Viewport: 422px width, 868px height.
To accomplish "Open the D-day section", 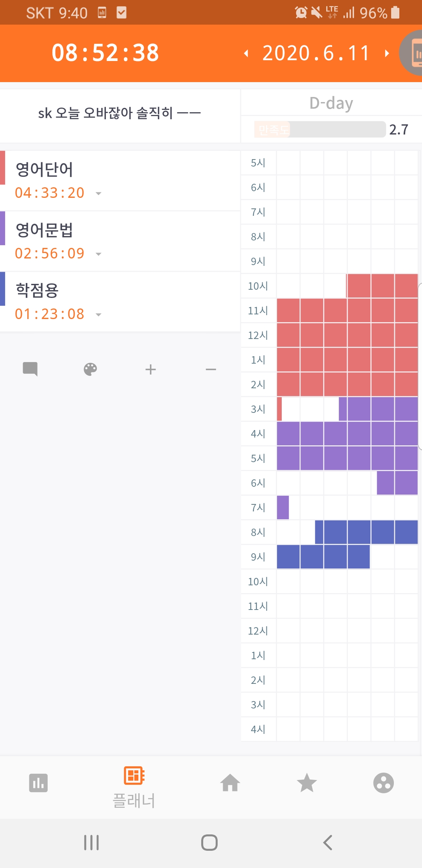I will [331, 103].
